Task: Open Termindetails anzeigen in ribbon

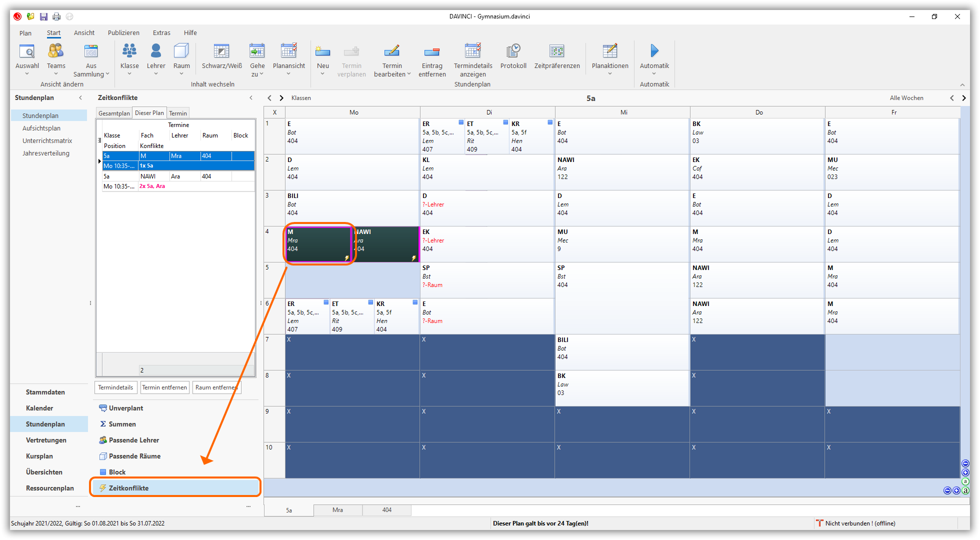Action: click(x=472, y=51)
